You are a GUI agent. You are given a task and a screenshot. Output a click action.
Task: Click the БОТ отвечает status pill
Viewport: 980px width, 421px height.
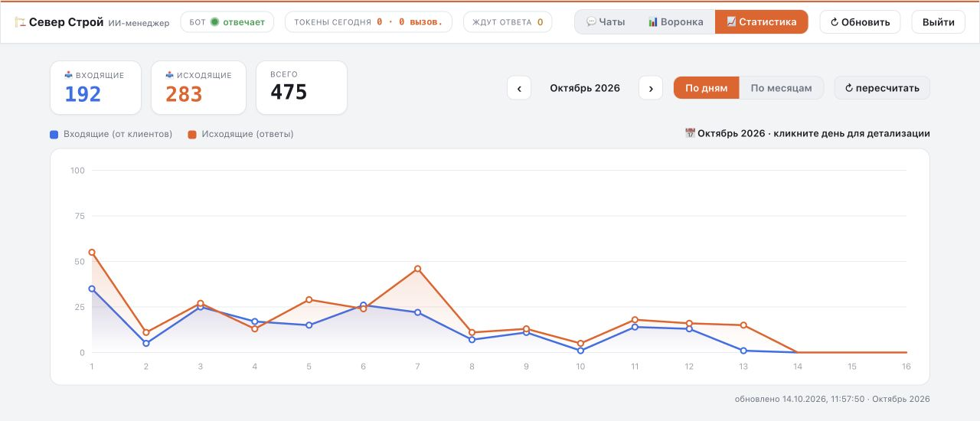[x=227, y=22]
